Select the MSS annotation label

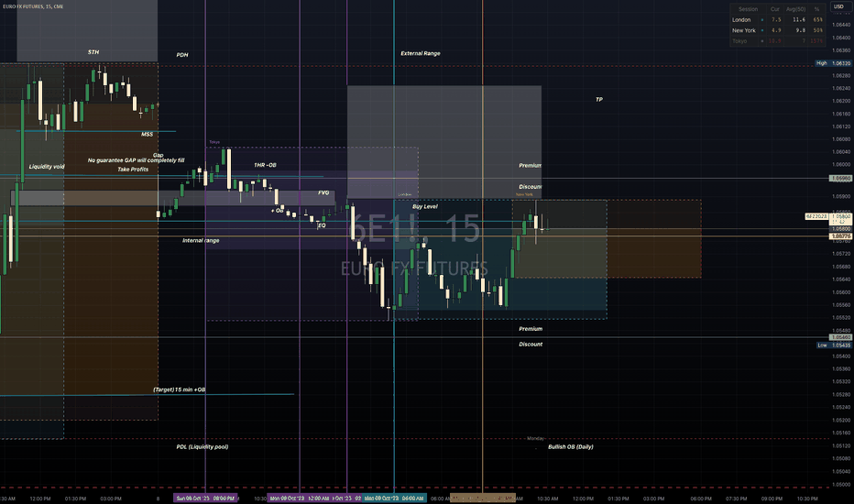[x=147, y=134]
